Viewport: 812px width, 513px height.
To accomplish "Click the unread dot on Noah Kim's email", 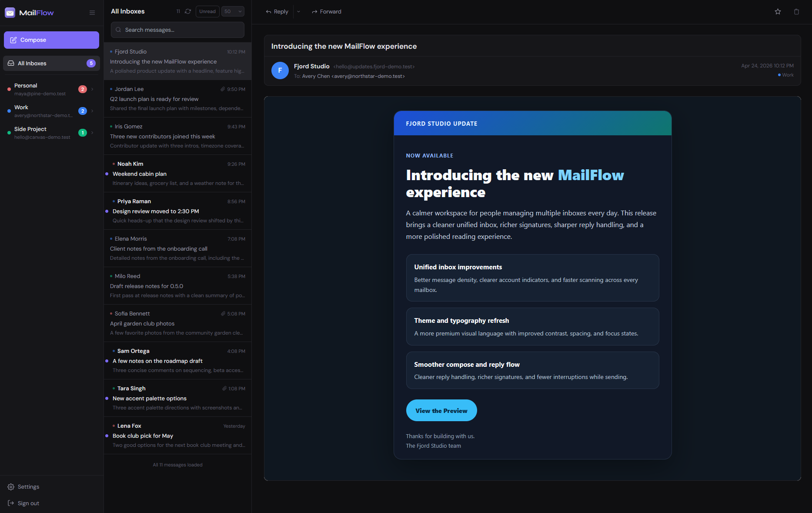I will pyautogui.click(x=107, y=174).
